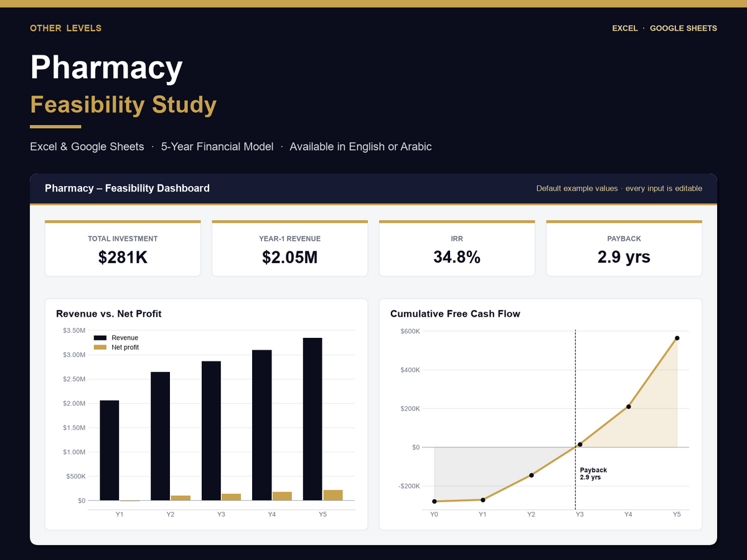Click the 'every input is editable' note
The image size is (747, 560).
coord(664,189)
